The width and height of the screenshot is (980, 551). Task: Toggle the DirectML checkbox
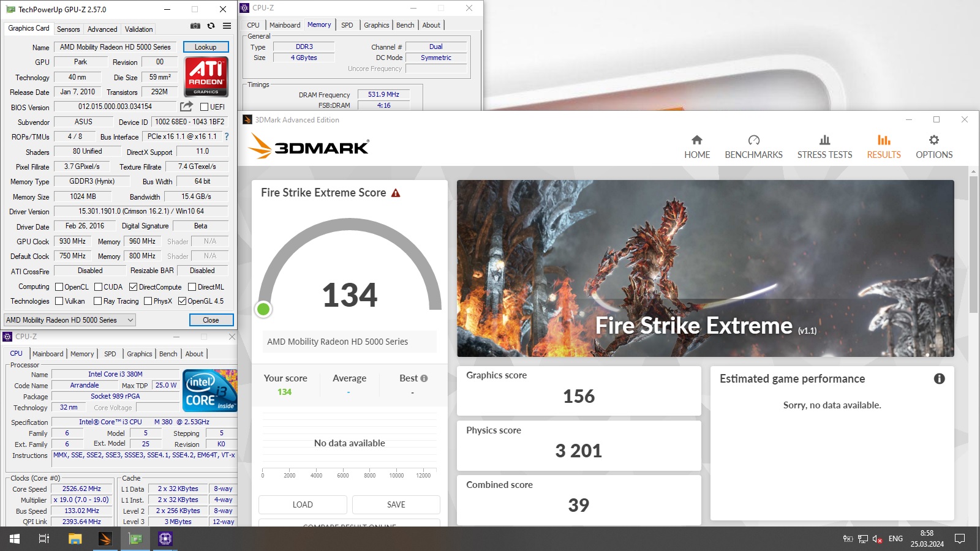pyautogui.click(x=192, y=287)
